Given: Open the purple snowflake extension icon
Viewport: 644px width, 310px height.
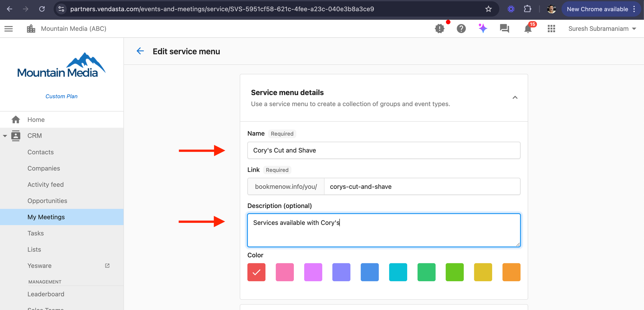Looking at the screenshot, I should pos(511,9).
